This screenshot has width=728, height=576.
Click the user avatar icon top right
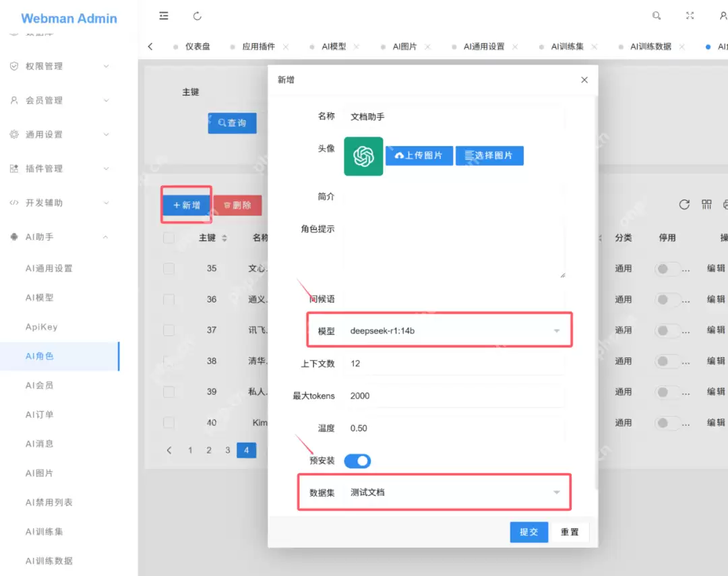pos(721,15)
